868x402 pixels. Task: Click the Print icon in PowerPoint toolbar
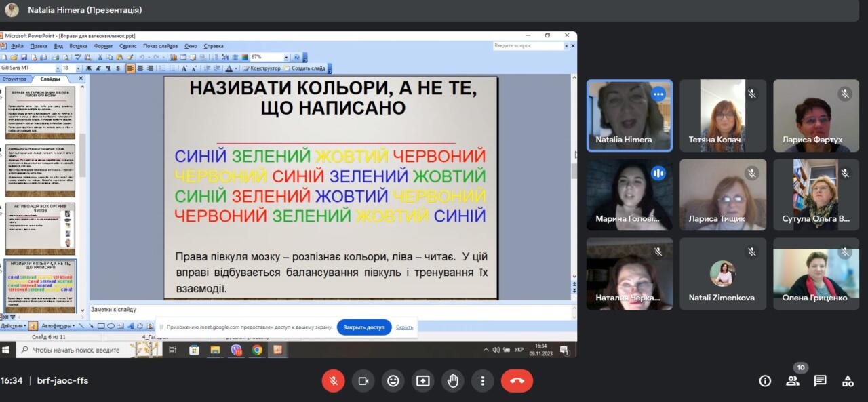click(56, 58)
